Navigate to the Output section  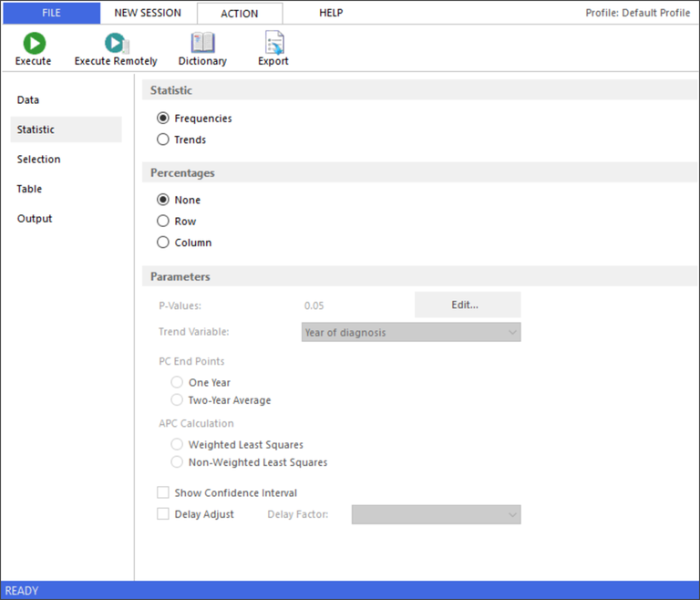(35, 219)
